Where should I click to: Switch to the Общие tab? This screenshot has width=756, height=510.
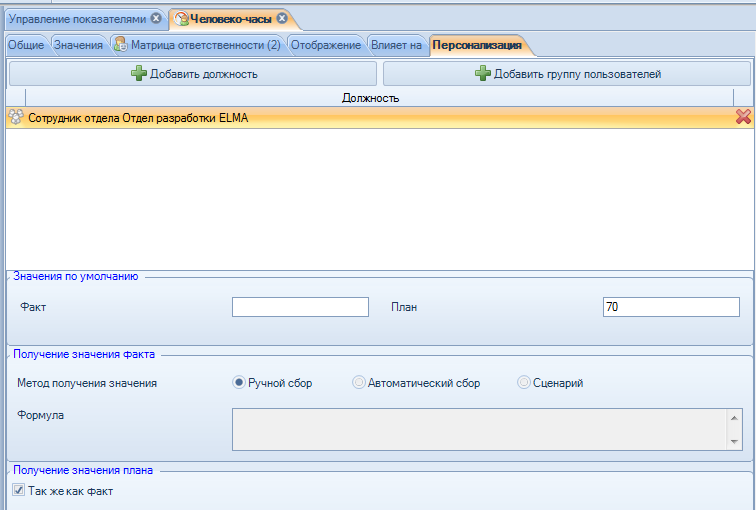[x=26, y=45]
